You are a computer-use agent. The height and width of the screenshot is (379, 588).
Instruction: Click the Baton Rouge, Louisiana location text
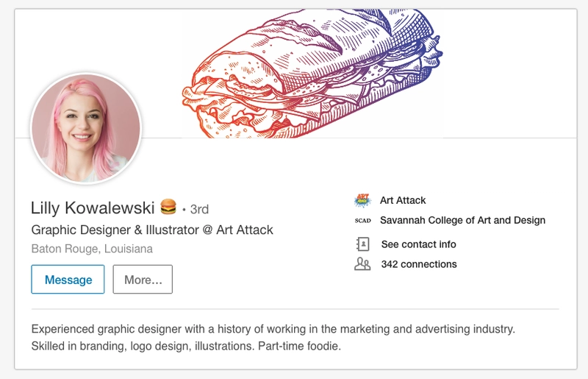(x=92, y=249)
